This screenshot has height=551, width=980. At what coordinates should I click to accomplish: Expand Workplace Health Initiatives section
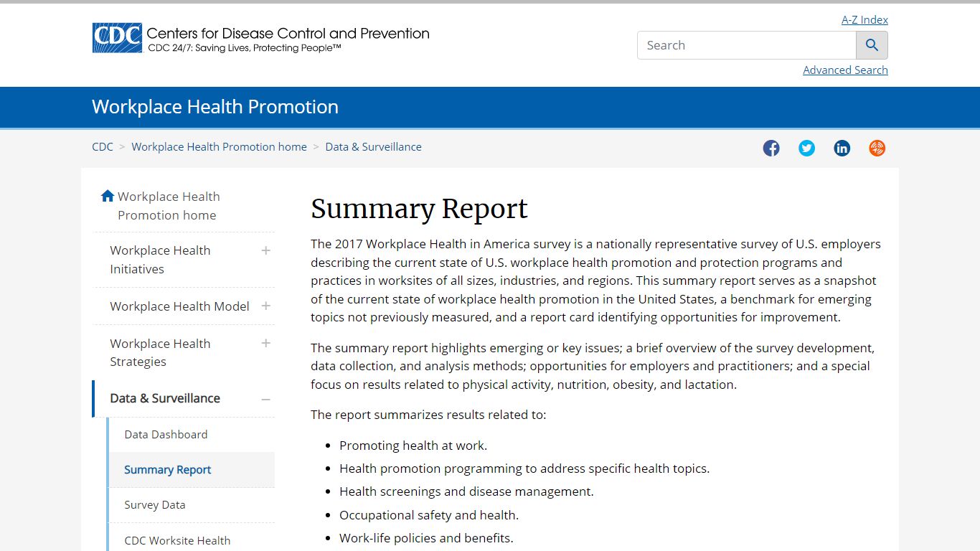(x=265, y=250)
